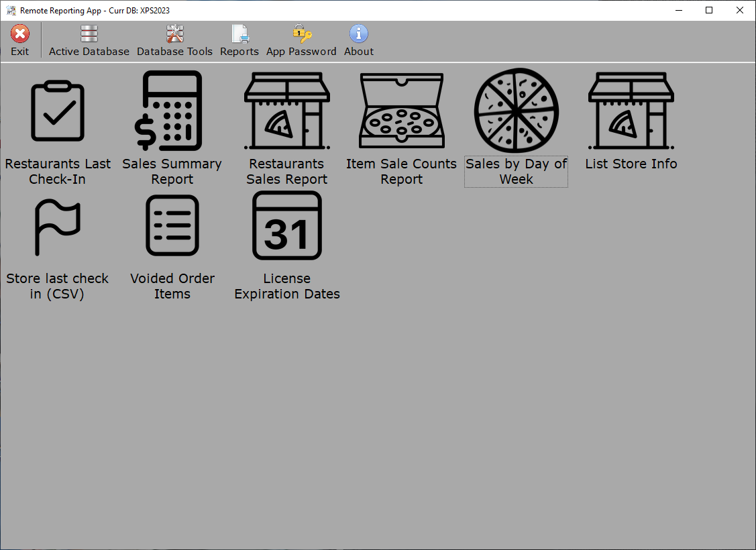Open the List Store Info storefront icon
This screenshot has height=550, width=756.
631,111
